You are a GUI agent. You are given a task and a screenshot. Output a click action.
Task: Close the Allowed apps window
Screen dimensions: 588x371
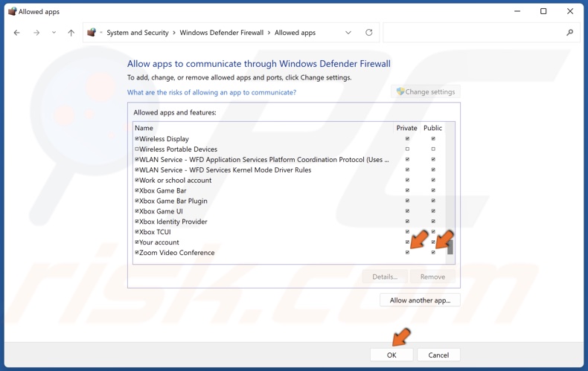tap(570, 11)
